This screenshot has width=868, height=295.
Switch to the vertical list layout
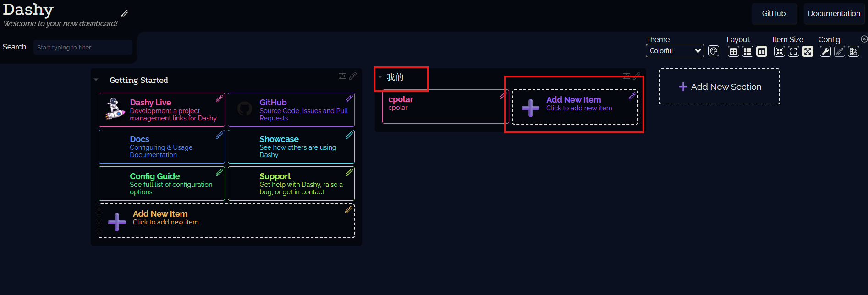748,51
